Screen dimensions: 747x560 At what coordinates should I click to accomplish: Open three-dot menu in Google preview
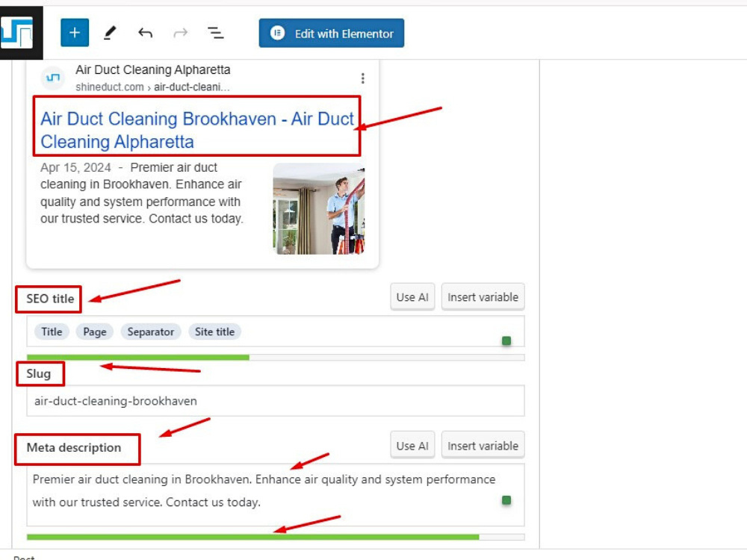tap(363, 78)
